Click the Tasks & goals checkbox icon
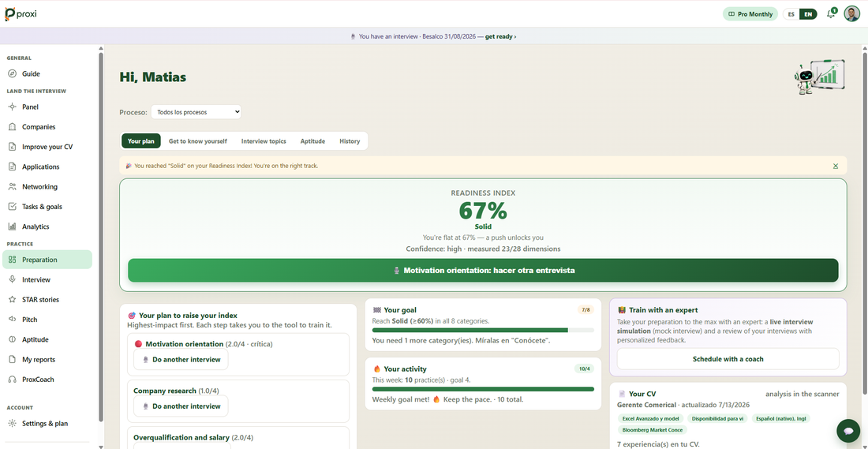The height and width of the screenshot is (449, 868). tap(12, 207)
